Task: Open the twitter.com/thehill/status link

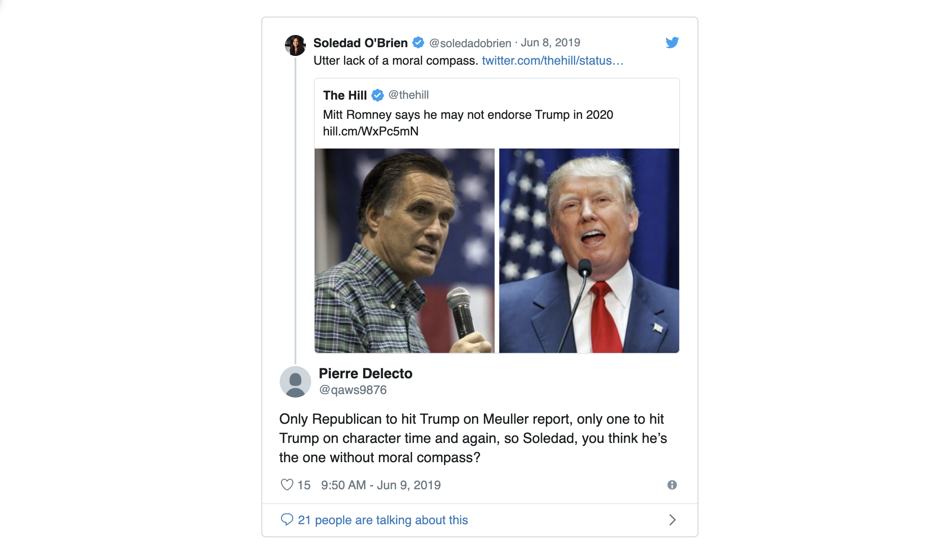Action: [x=552, y=61]
